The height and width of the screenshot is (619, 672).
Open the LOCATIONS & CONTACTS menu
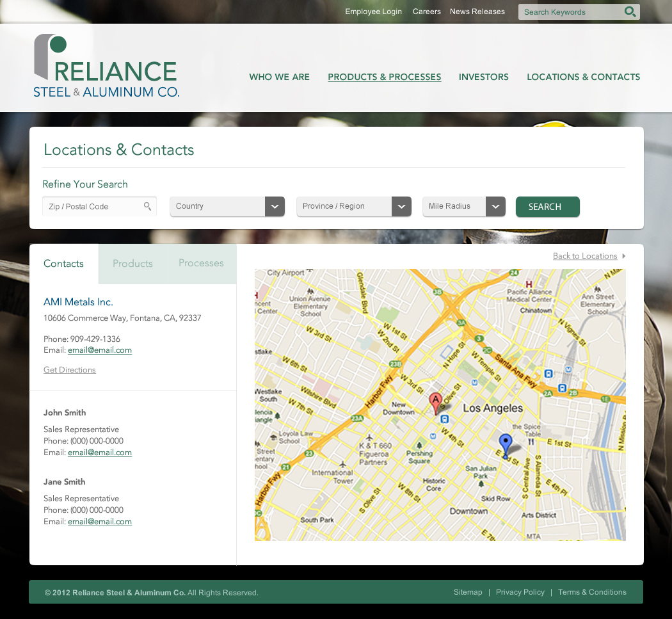point(584,77)
